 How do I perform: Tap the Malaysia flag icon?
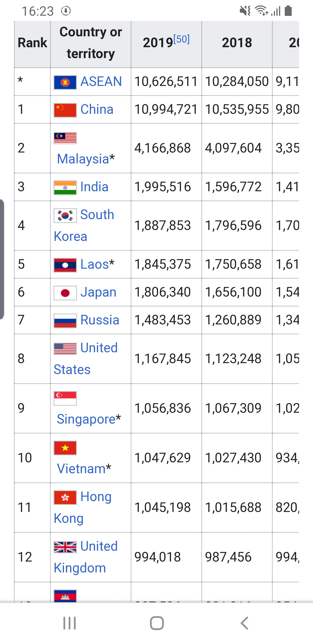[x=65, y=138]
